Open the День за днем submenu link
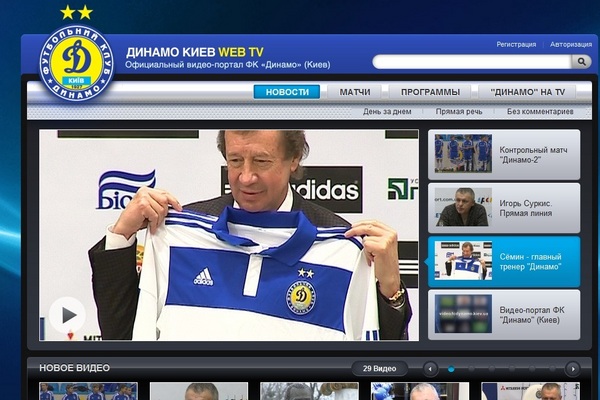Image resolution: width=600 pixels, height=400 pixels. (x=387, y=112)
